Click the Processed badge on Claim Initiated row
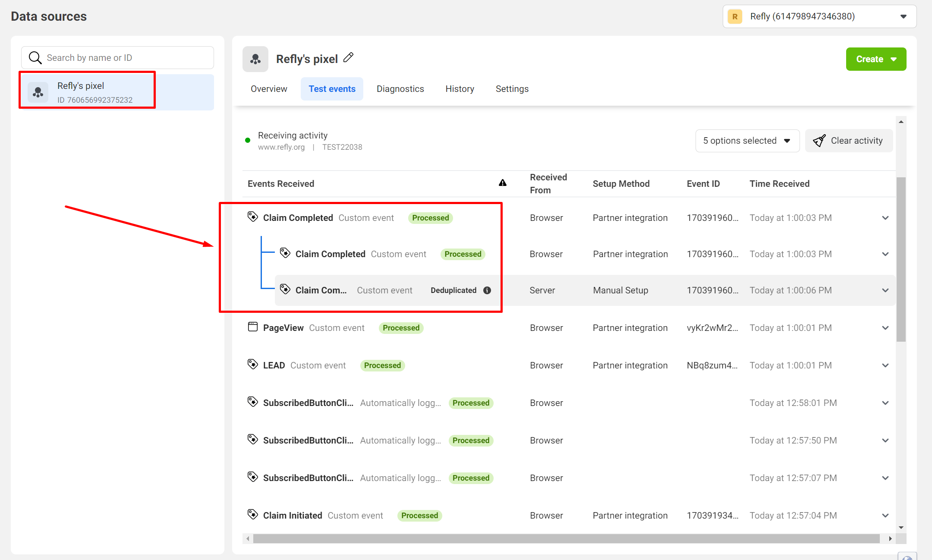This screenshot has width=932, height=560. [419, 516]
